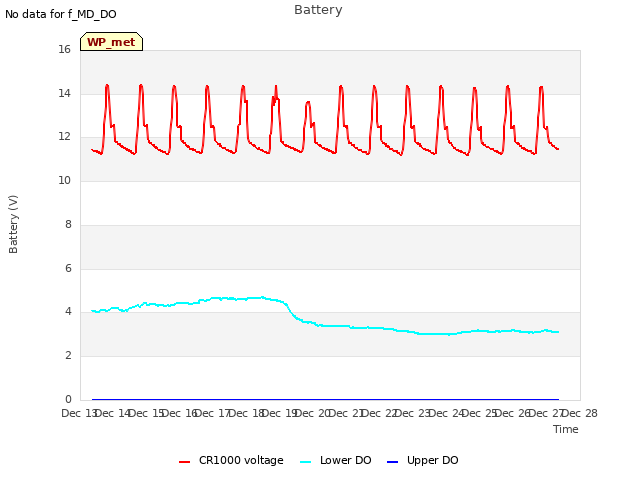The height and width of the screenshot is (480, 640).
Task: Click the cyan Lower DO legend swatch
Action: [x=305, y=462]
